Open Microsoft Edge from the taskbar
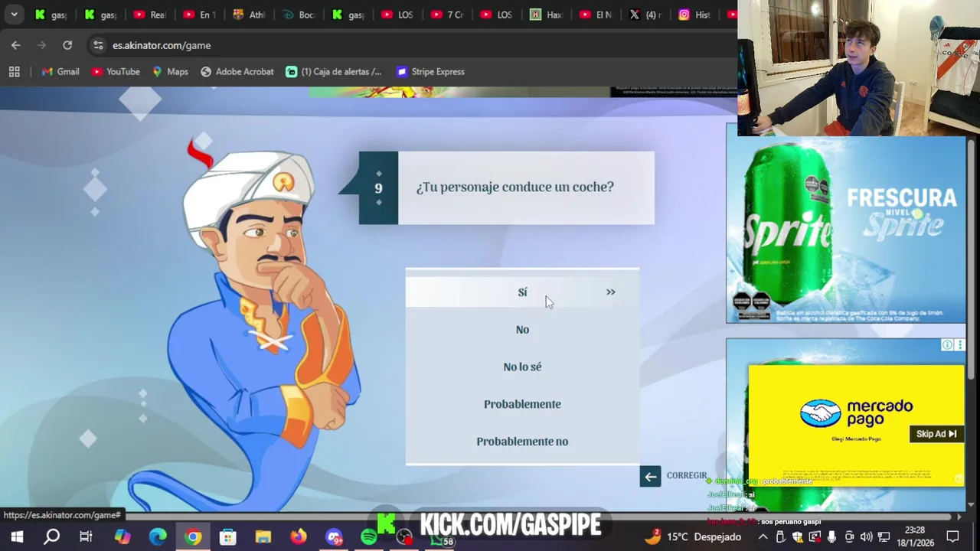 158,536
